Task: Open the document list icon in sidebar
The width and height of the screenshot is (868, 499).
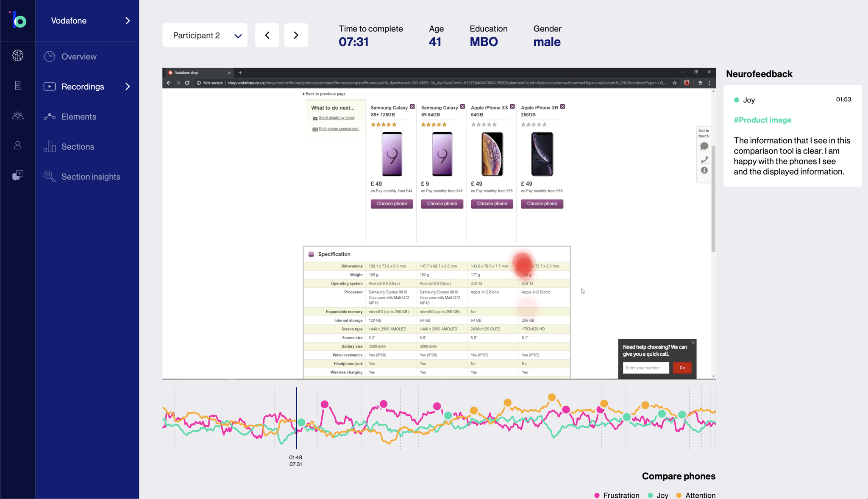Action: click(x=18, y=86)
